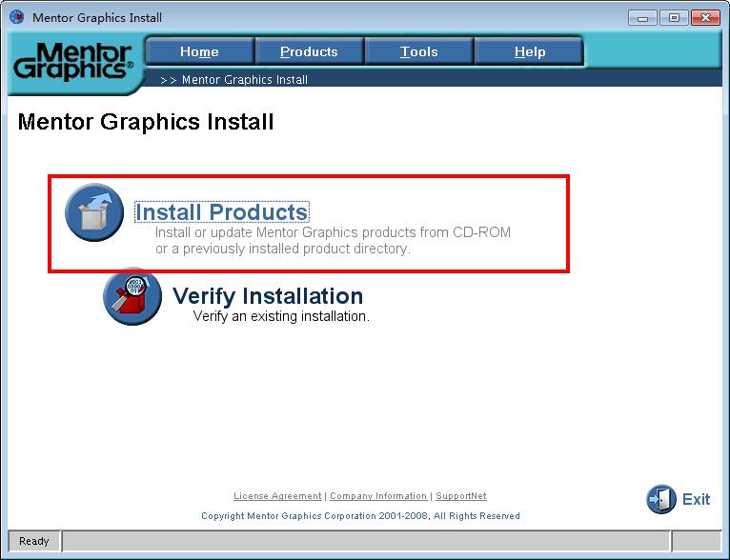Click the Verify Installation heading link
The image size is (730, 560).
268,296
